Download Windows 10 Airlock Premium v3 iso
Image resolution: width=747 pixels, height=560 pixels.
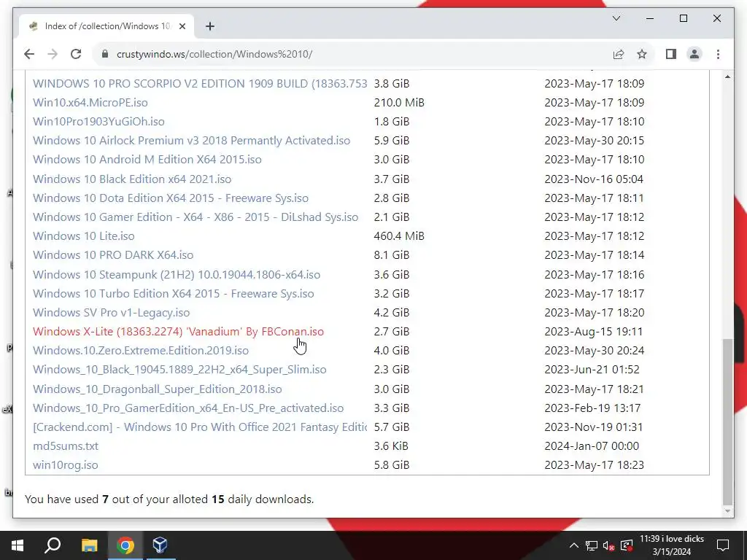pos(192,141)
